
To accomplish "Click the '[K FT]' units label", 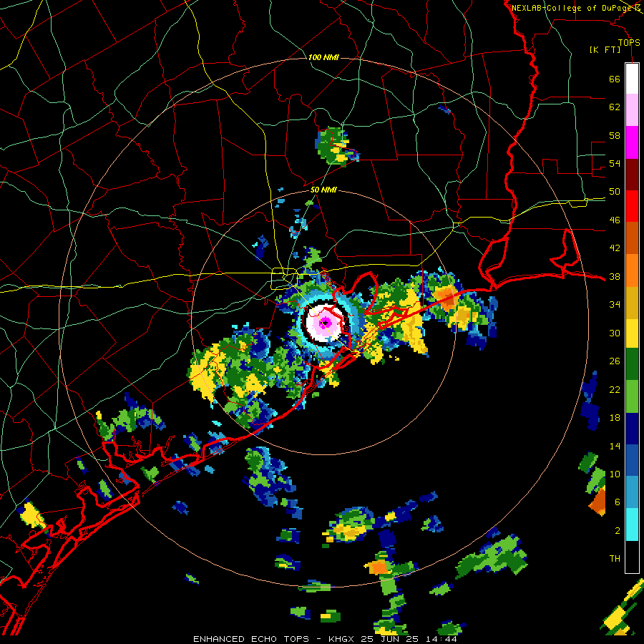I will coord(605,50).
